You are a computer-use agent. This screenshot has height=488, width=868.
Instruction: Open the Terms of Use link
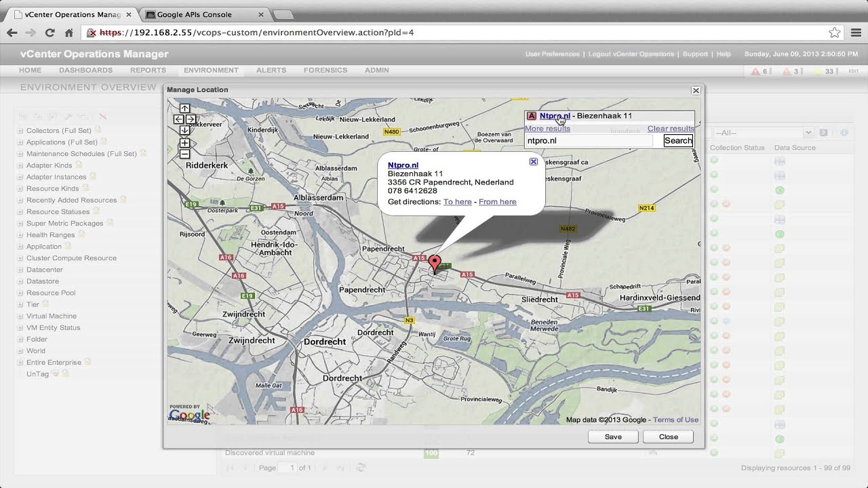tap(675, 420)
